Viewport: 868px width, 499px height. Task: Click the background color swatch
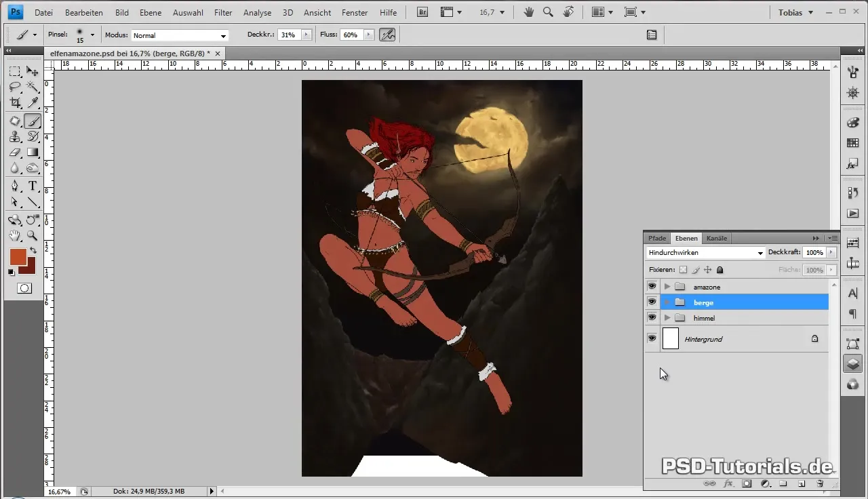(29, 267)
